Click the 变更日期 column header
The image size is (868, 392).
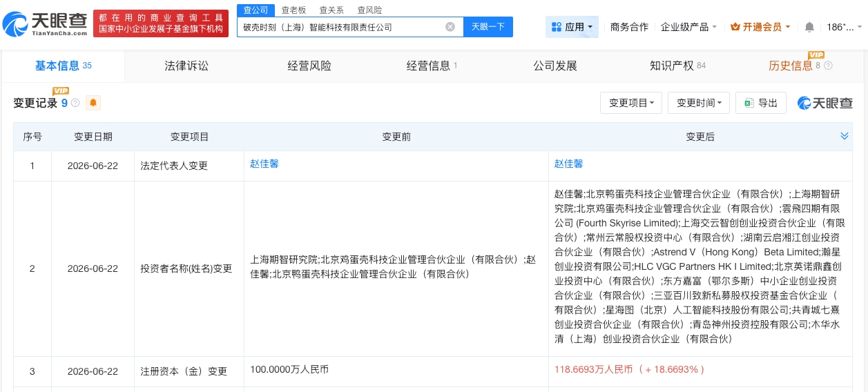[93, 137]
